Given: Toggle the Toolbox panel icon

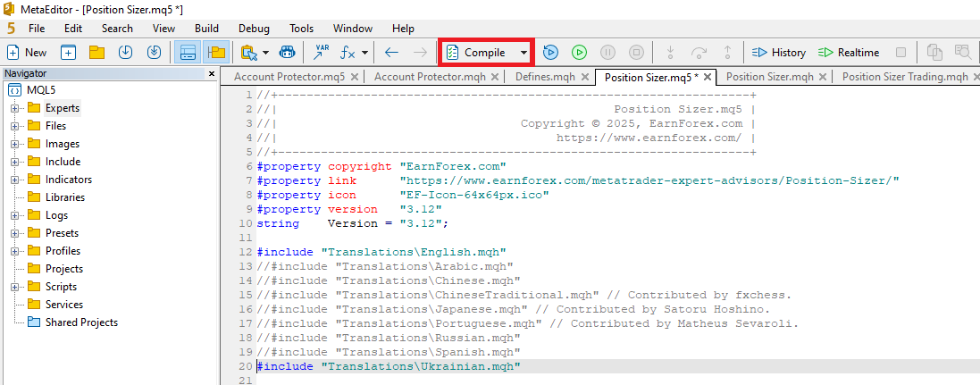Looking at the screenshot, I should click(188, 53).
